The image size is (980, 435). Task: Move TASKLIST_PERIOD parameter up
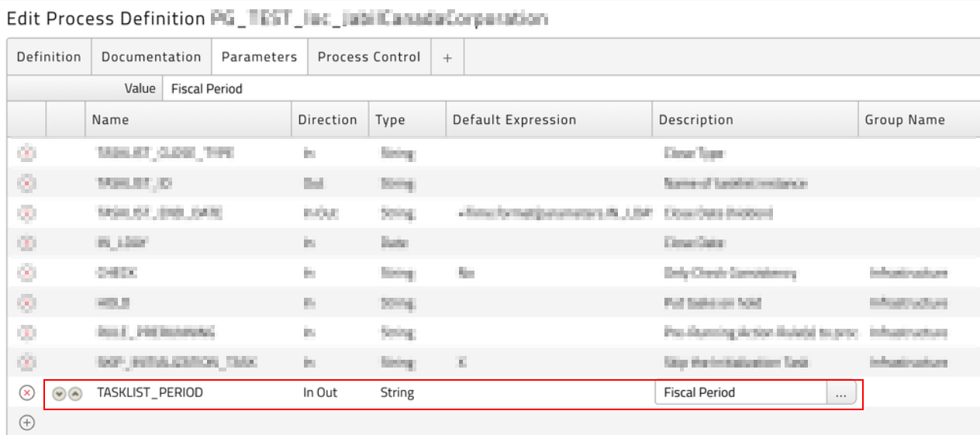[x=74, y=393]
